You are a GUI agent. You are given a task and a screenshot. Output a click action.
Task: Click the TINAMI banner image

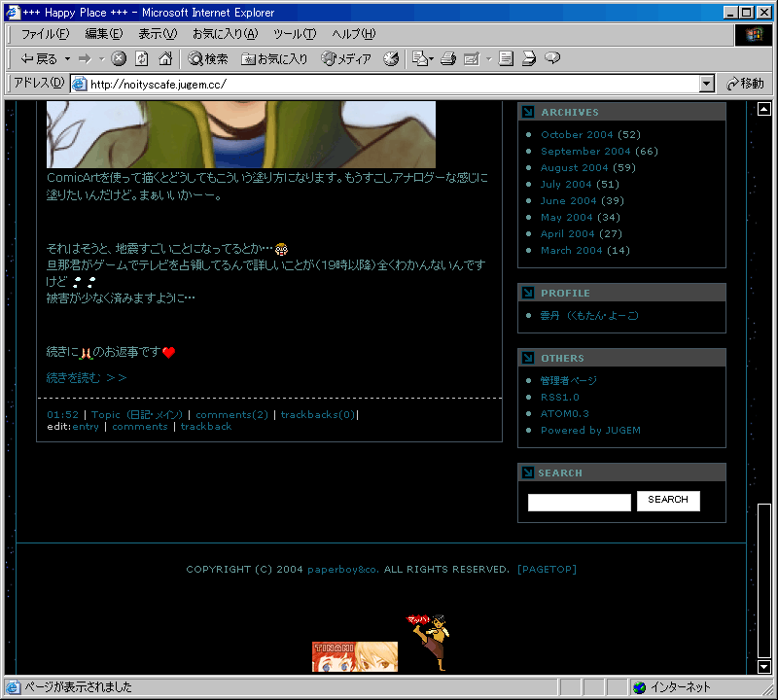tap(355, 657)
